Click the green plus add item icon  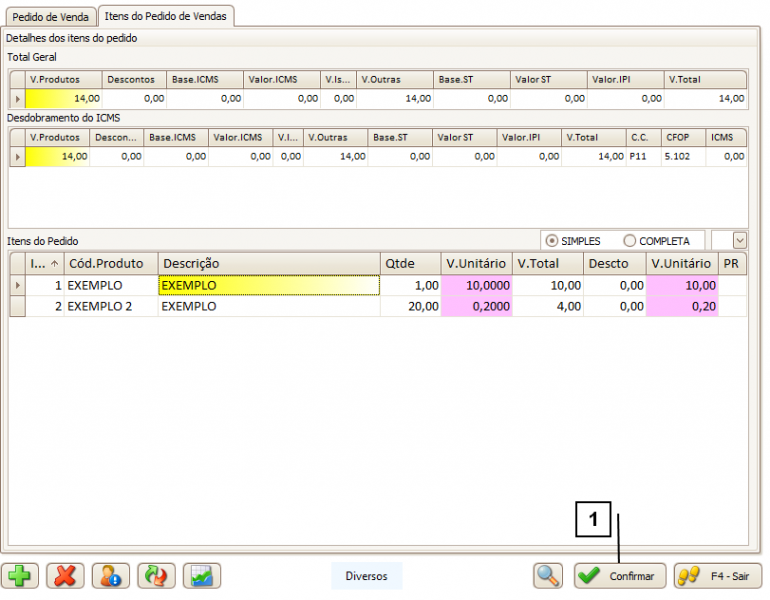[19, 575]
